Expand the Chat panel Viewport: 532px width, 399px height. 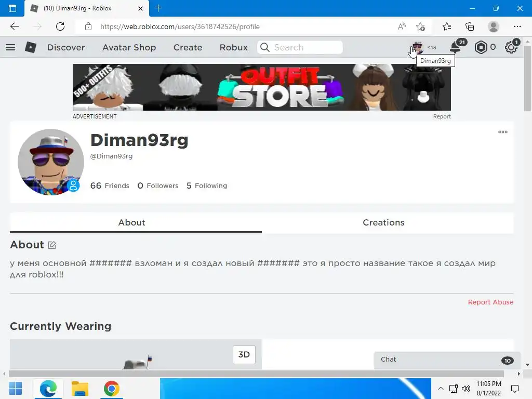point(447,361)
